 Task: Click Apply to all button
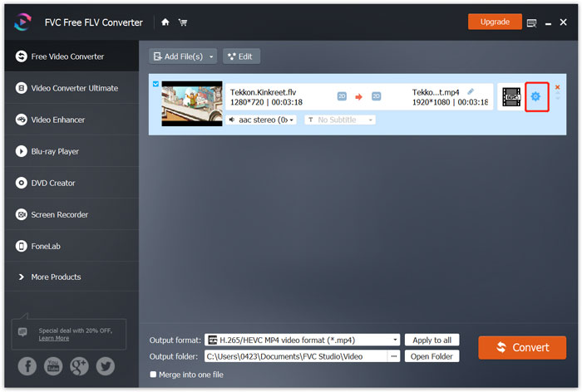pos(432,340)
